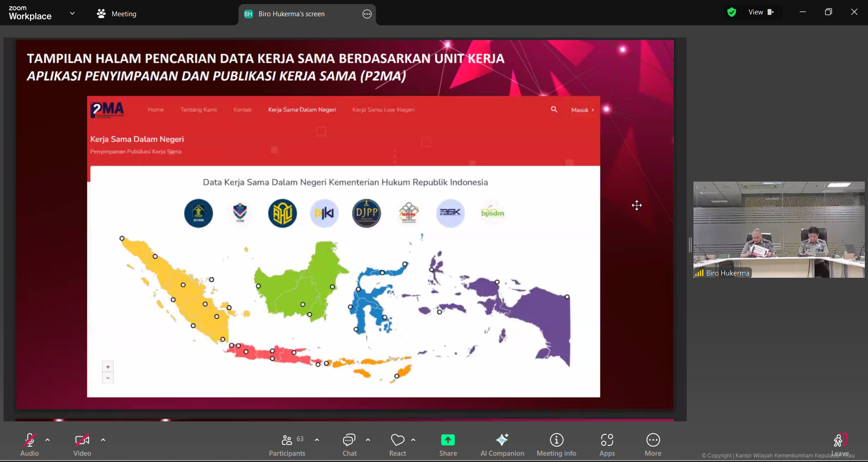This screenshot has height=462, width=868.
Task: Open the Chat panel
Action: pos(349,445)
